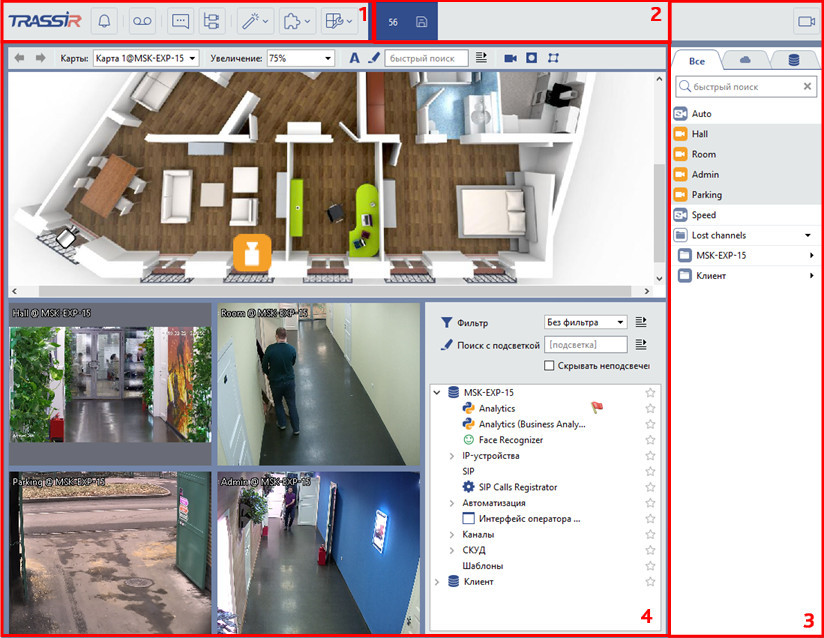Open the archive tape icon button
The image size is (824, 638).
point(143,21)
